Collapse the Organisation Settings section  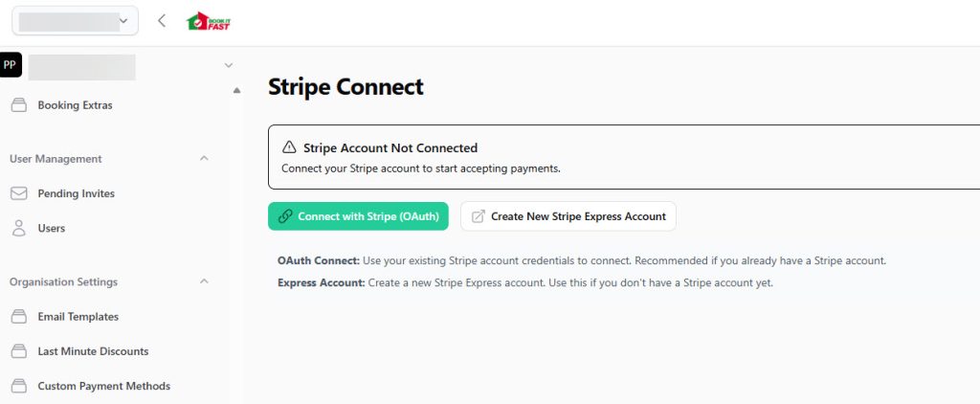click(x=204, y=281)
